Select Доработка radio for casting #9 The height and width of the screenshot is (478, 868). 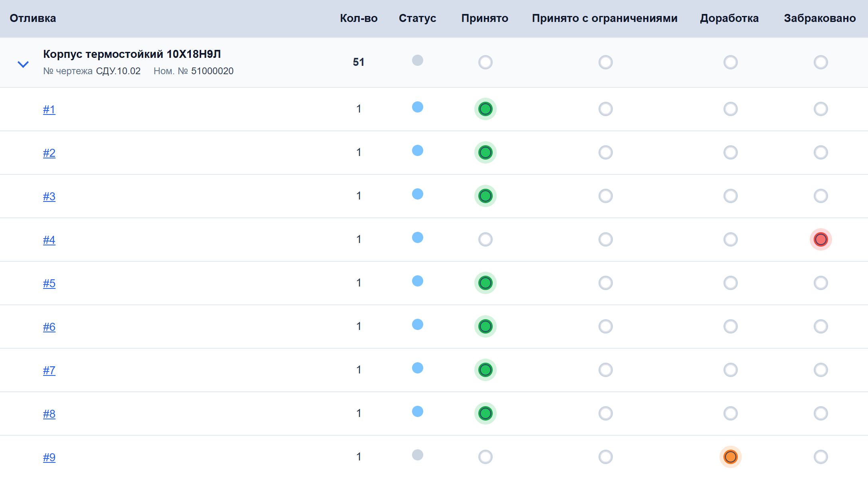(x=731, y=457)
